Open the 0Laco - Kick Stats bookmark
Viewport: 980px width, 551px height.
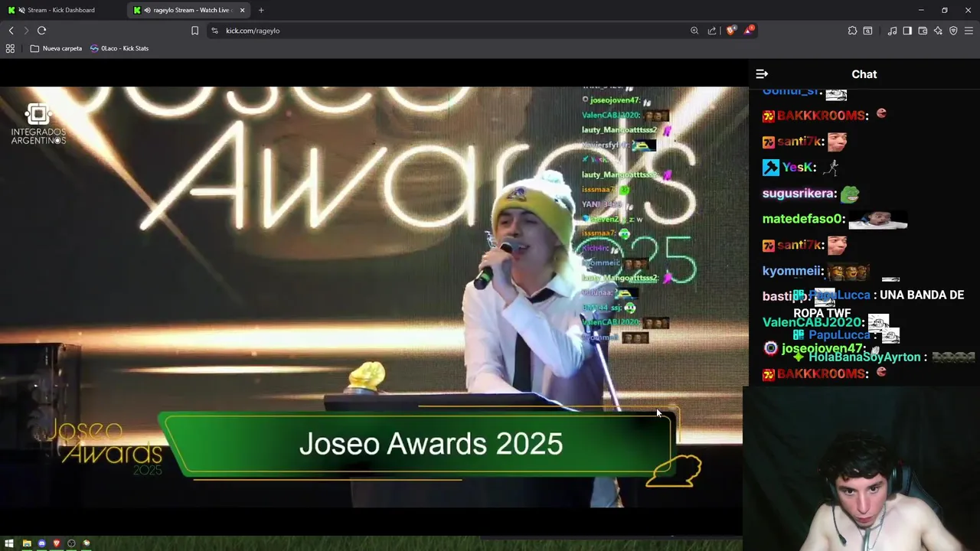[119, 48]
